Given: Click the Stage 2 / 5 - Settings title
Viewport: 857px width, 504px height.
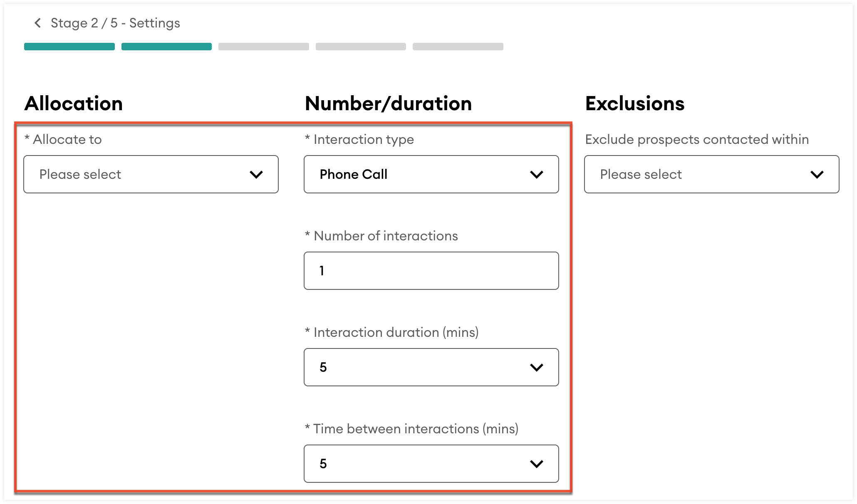Looking at the screenshot, I should (115, 23).
